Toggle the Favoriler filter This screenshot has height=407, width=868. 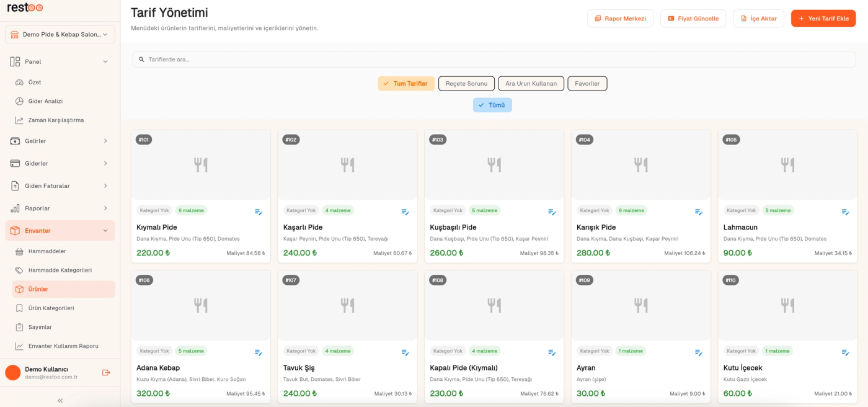click(587, 83)
